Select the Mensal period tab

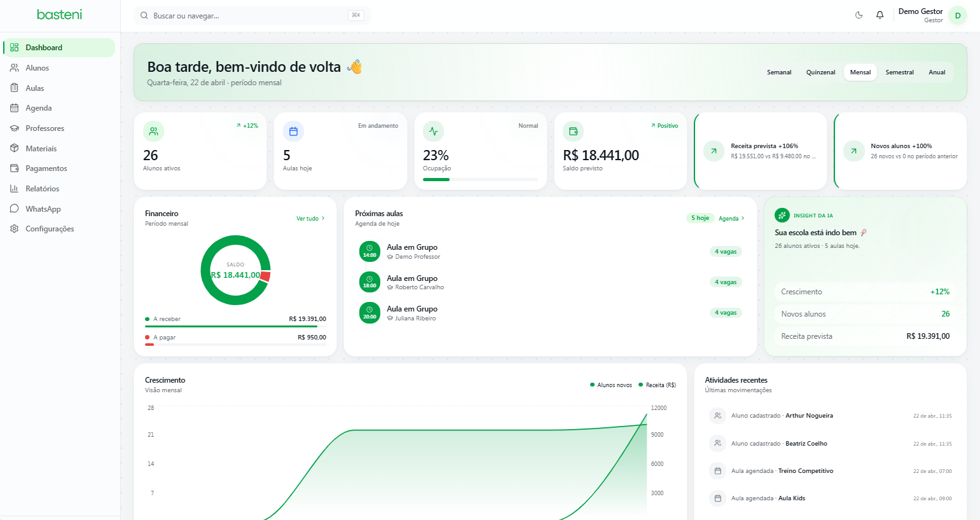point(860,72)
